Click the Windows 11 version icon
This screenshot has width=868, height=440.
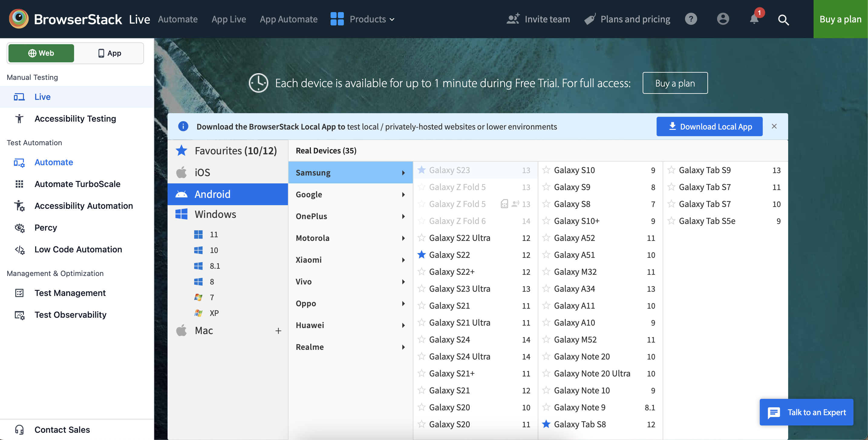tap(198, 234)
